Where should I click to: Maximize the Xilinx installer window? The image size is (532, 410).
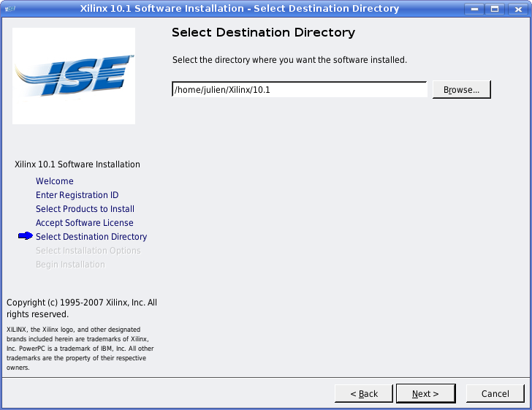pos(495,9)
